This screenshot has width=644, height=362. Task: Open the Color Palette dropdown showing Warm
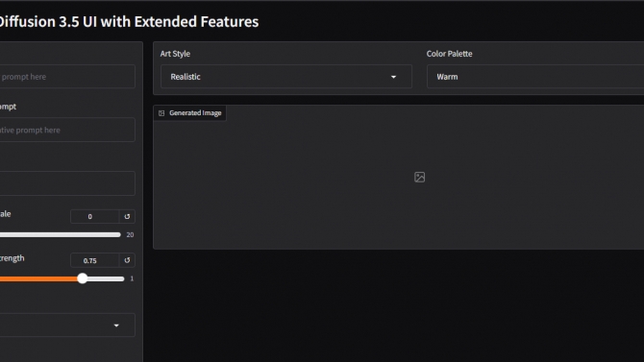click(535, 77)
